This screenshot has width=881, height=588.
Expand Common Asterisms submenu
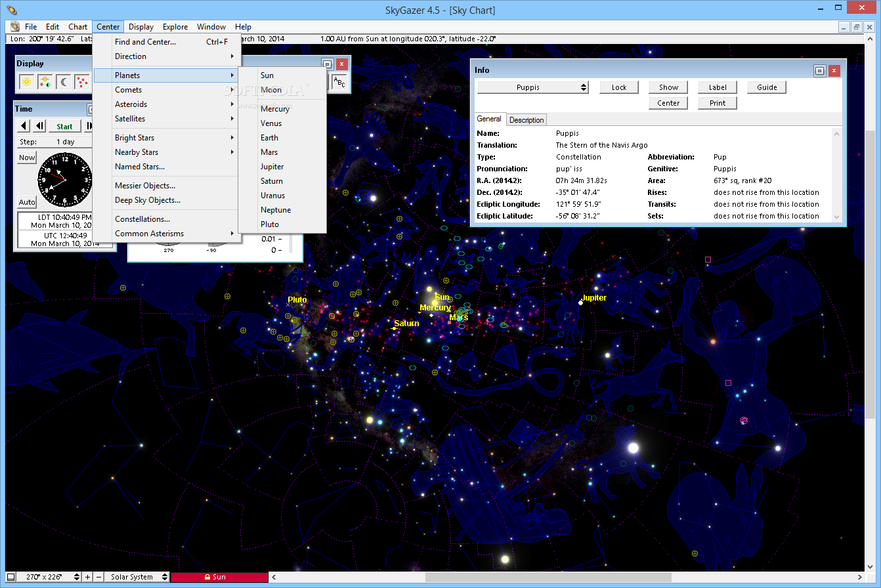[165, 234]
